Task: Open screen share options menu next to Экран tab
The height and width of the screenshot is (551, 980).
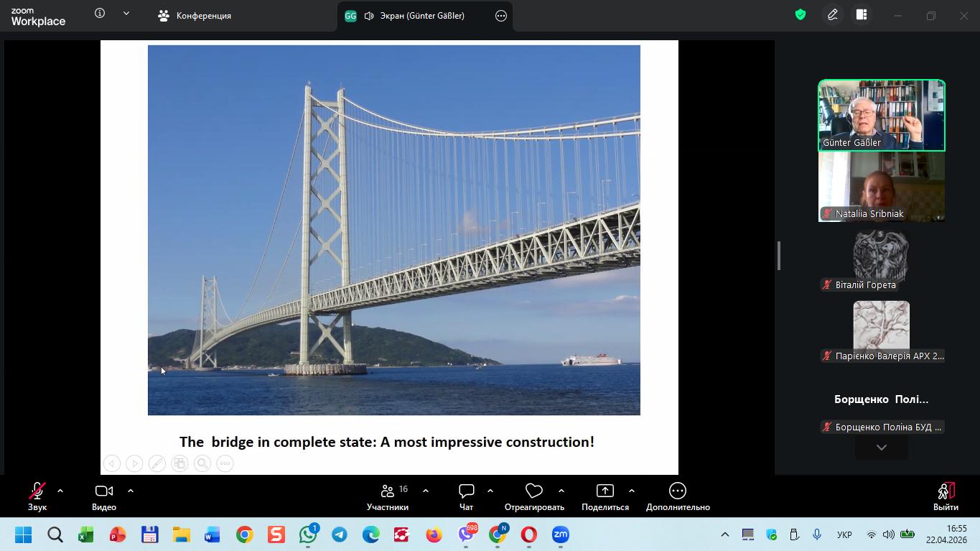Action: (x=501, y=16)
